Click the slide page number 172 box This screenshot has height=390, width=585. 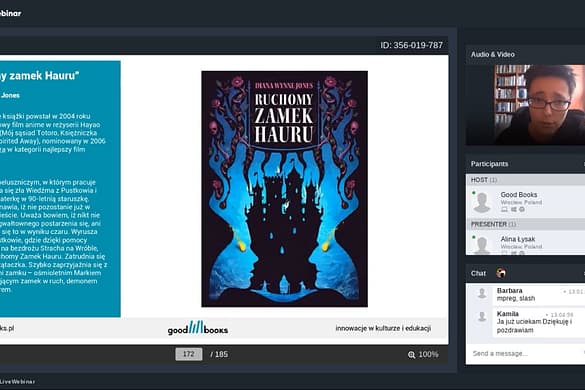tap(189, 354)
